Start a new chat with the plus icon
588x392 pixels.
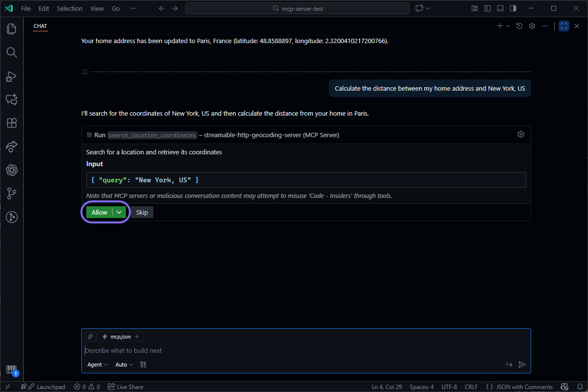[500, 26]
